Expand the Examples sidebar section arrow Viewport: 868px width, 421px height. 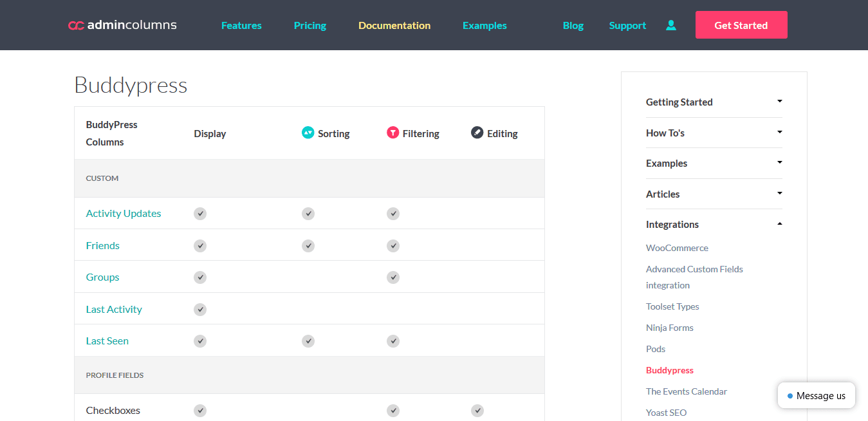(780, 162)
